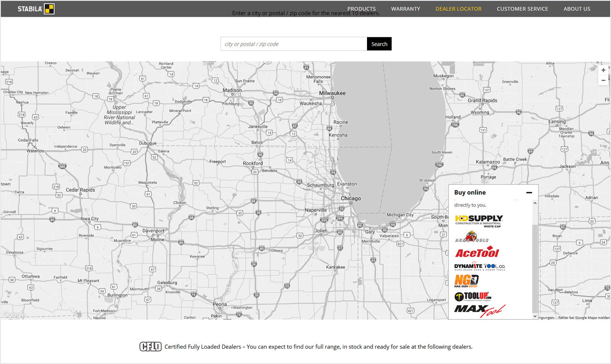Open the ToolUp.com dealer logo

coord(473,297)
